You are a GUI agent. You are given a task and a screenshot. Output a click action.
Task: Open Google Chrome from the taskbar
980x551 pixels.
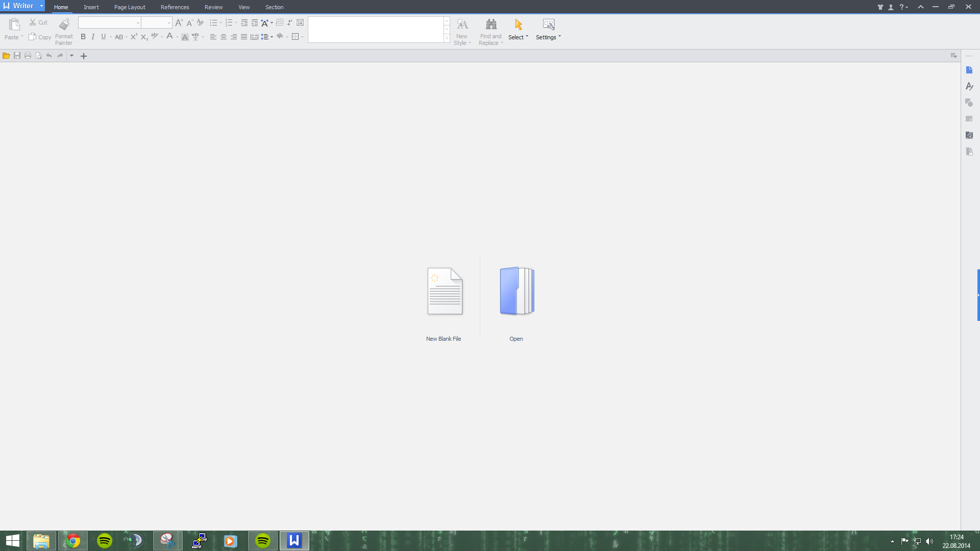click(73, 541)
